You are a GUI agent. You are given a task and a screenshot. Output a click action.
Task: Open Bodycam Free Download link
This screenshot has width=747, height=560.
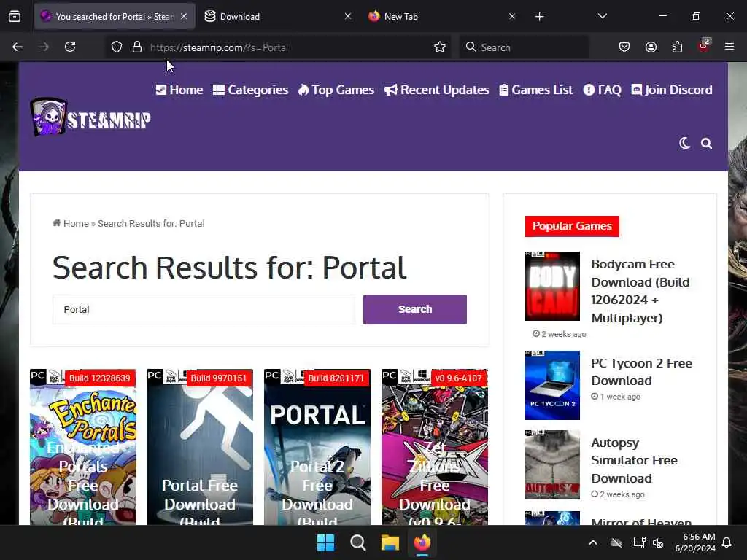pos(640,291)
